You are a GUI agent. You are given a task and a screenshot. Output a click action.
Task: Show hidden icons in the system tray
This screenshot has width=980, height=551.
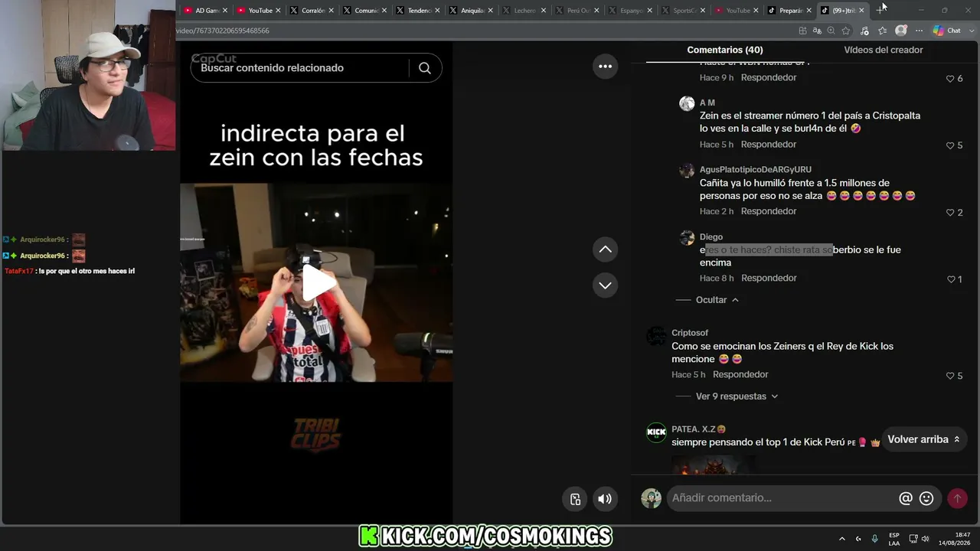pyautogui.click(x=842, y=539)
